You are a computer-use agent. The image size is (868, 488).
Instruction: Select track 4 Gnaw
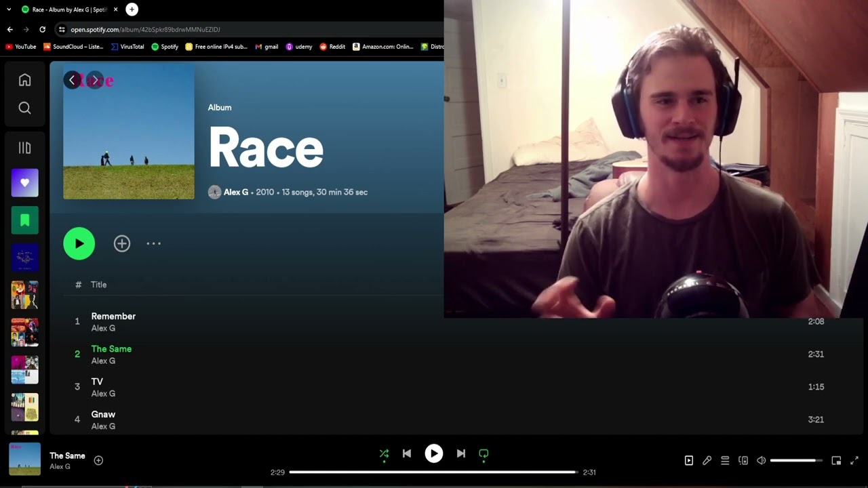[x=103, y=414]
